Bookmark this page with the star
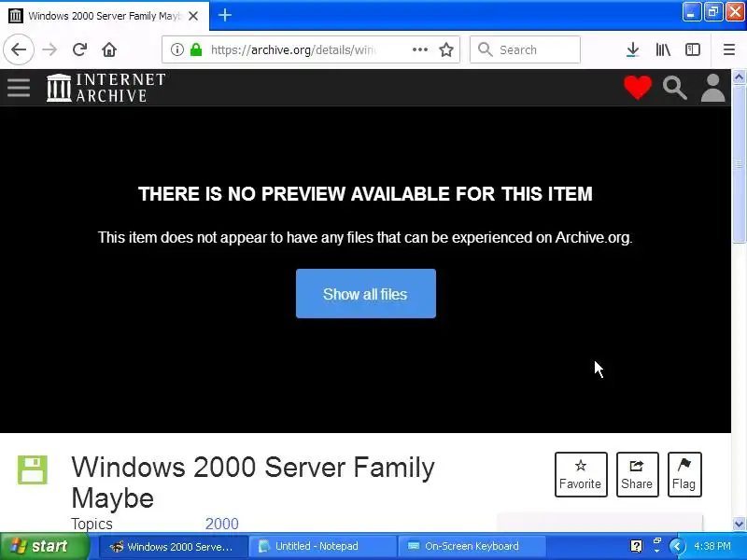Viewport: 747px width, 560px height. point(446,49)
